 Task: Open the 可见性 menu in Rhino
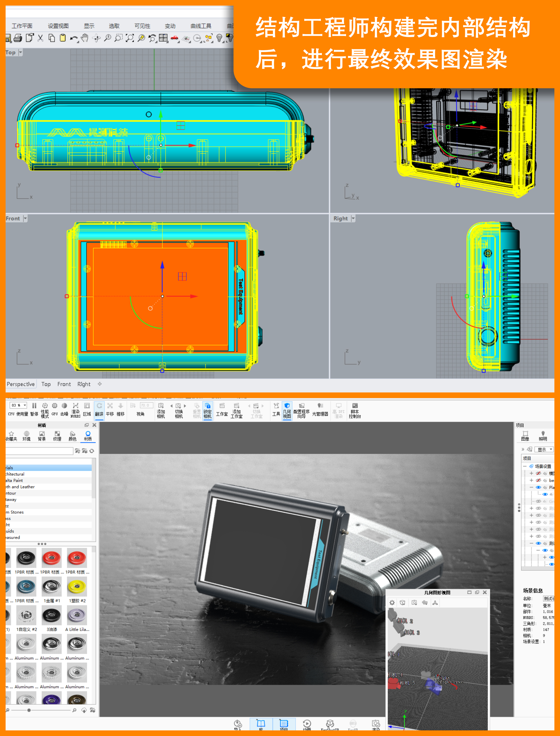click(x=143, y=26)
